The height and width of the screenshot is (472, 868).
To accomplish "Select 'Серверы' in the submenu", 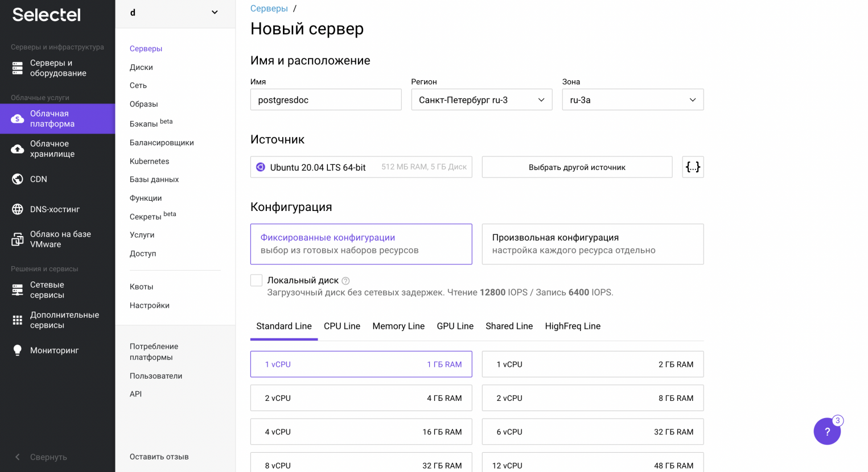I will (x=146, y=49).
